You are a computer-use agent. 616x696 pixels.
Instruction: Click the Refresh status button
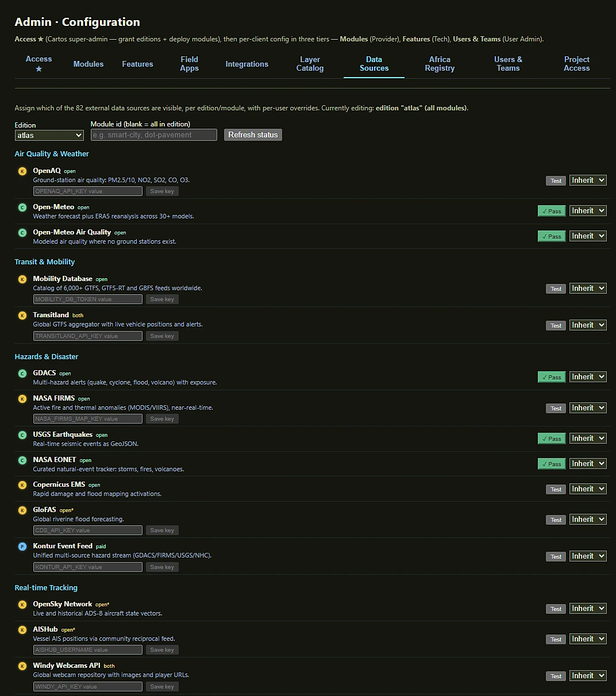(x=253, y=135)
